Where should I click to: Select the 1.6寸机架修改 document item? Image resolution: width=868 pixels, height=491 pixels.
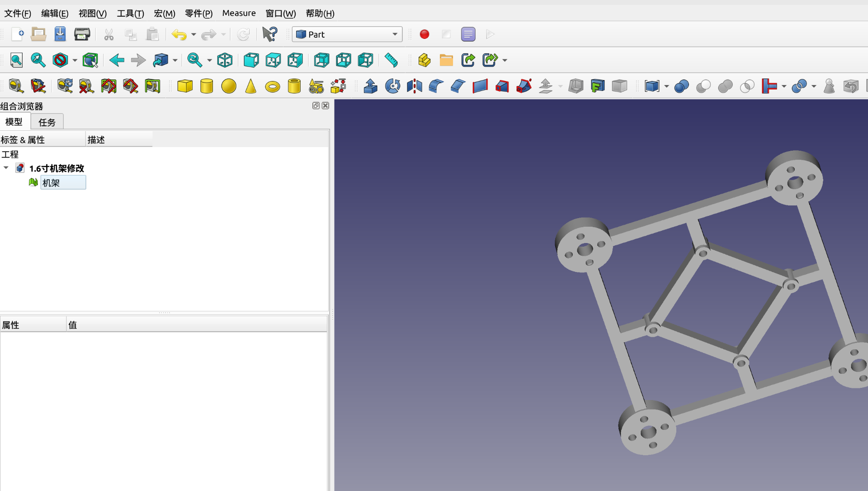click(57, 168)
